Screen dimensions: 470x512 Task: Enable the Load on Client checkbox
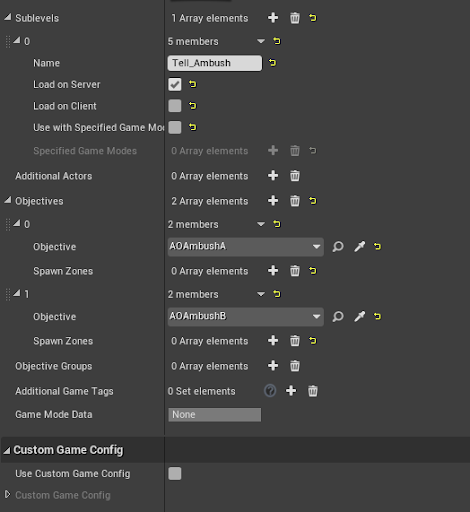click(x=175, y=106)
